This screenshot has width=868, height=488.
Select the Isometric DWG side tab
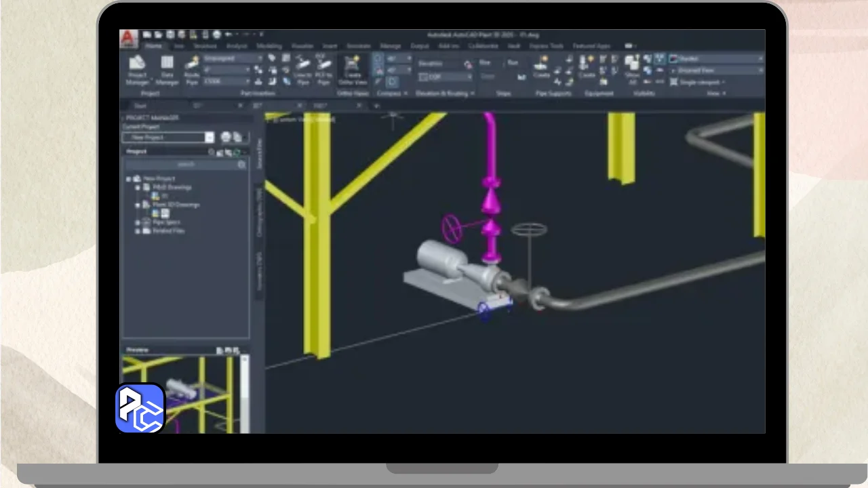tap(258, 270)
